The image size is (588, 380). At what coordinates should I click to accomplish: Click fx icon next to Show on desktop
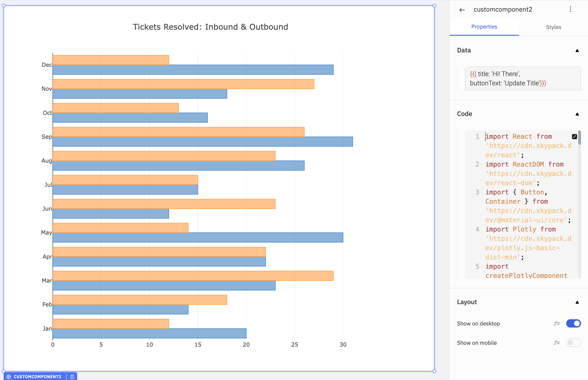[557, 323]
